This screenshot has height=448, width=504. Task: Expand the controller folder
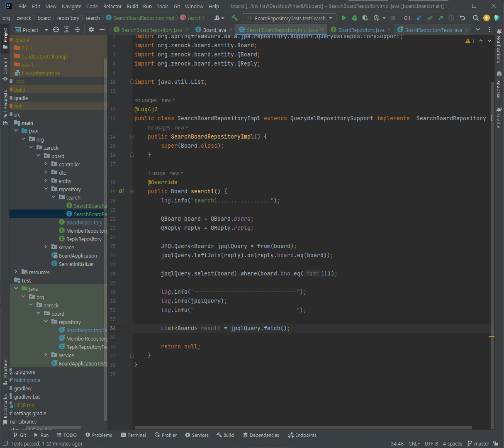[x=46, y=164]
